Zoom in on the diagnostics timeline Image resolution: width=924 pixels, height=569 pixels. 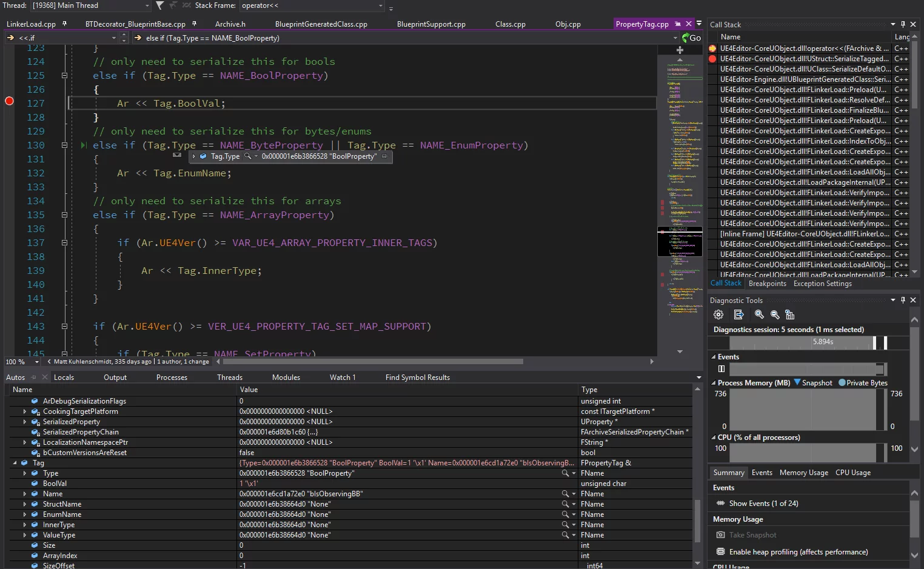(759, 314)
